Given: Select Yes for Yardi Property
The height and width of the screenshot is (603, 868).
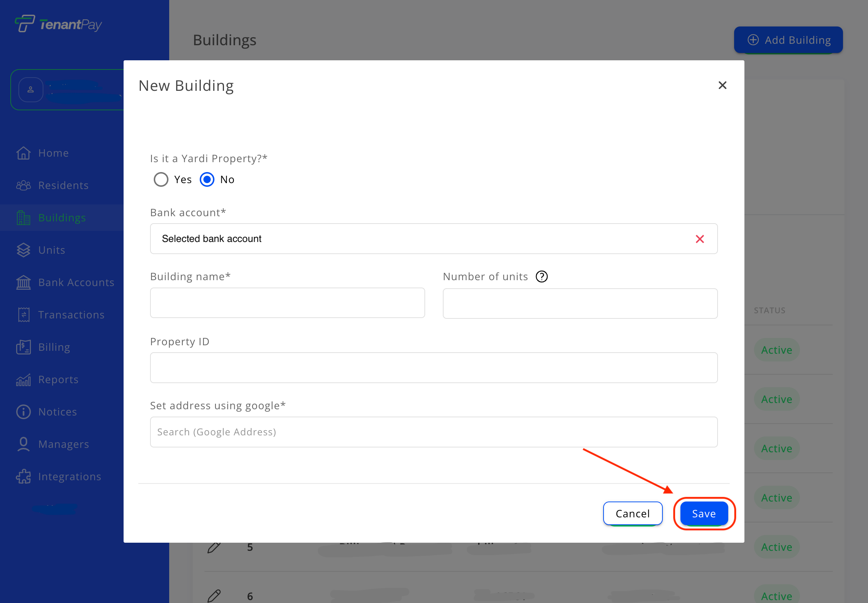Looking at the screenshot, I should tap(161, 180).
